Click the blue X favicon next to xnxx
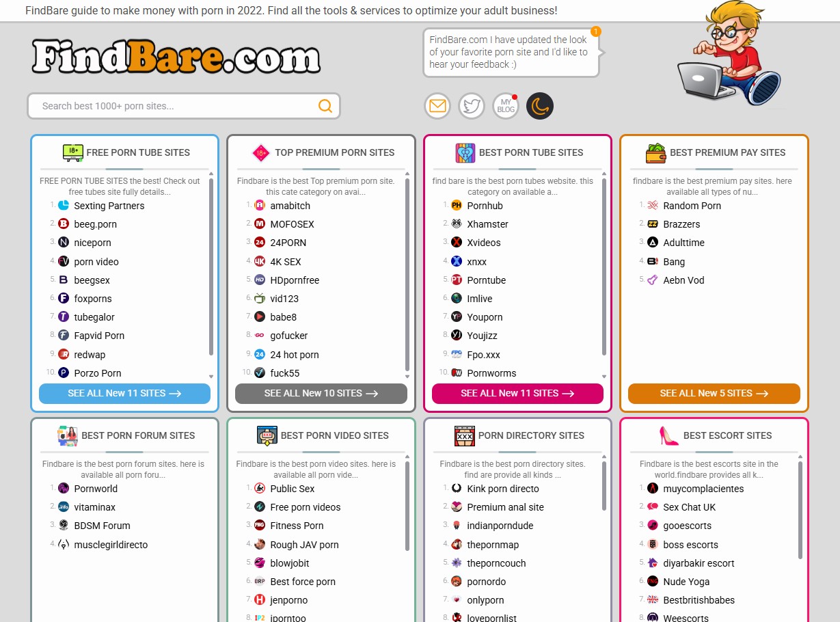Viewport: 840px width, 622px height. [x=457, y=261]
